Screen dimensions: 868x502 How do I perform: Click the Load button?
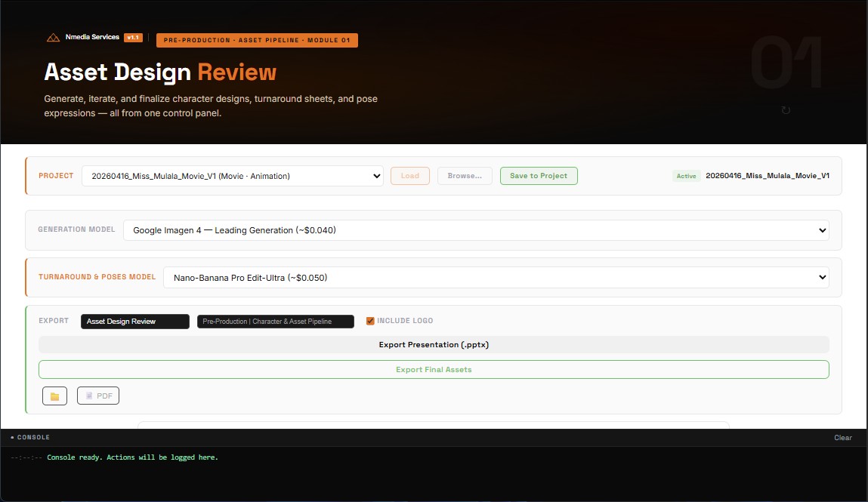point(410,176)
